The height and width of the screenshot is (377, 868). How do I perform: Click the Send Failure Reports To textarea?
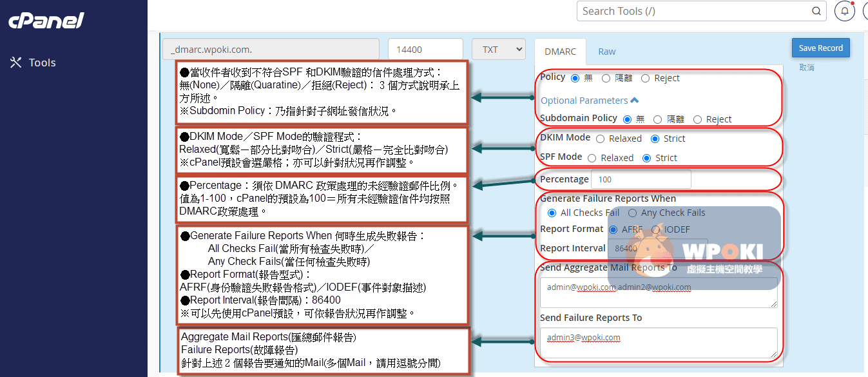point(659,342)
